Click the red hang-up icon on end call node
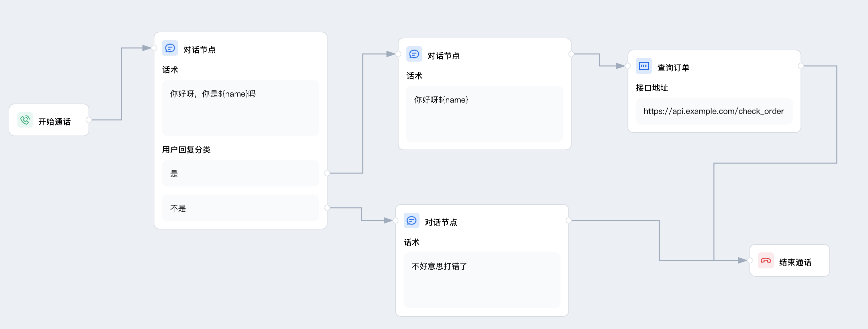The height and width of the screenshot is (329, 868). point(765,261)
